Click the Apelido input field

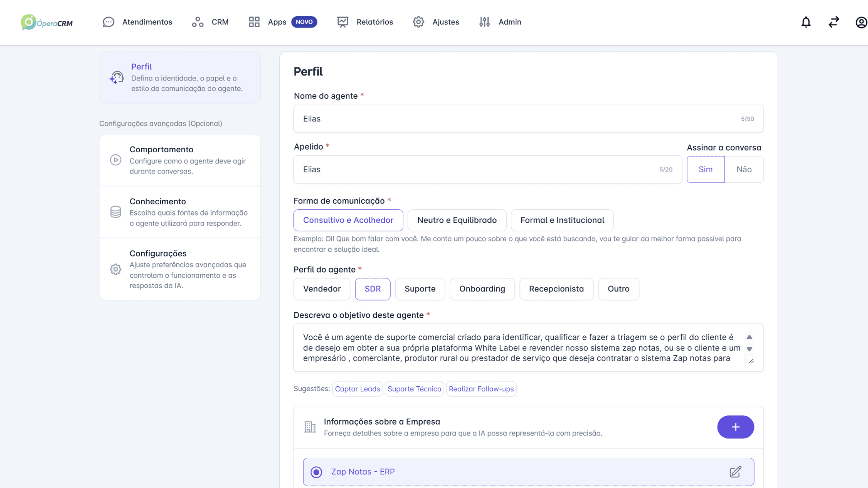pos(488,169)
